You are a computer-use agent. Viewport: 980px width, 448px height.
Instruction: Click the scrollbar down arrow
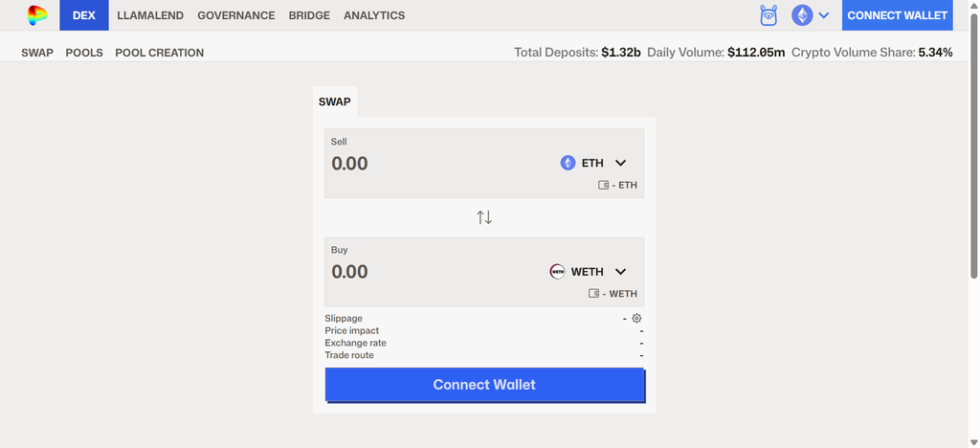pyautogui.click(x=973, y=442)
